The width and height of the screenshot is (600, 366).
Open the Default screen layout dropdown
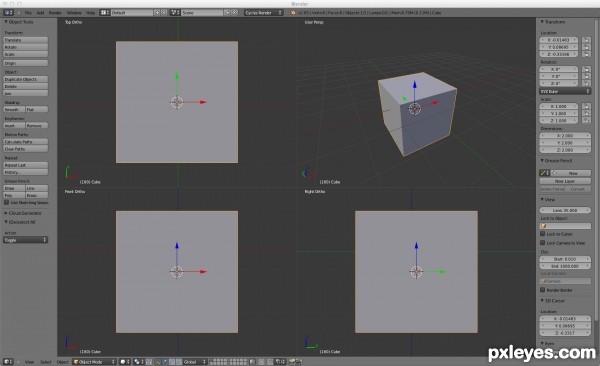(132, 13)
